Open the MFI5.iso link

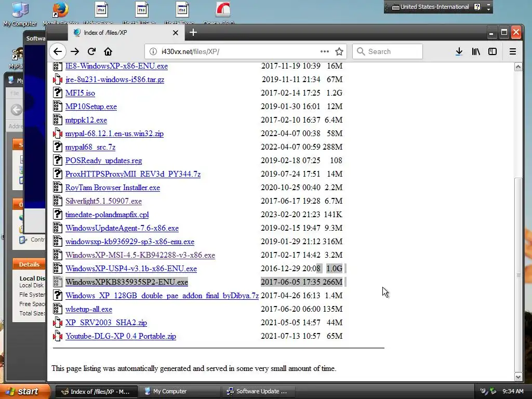coord(80,93)
